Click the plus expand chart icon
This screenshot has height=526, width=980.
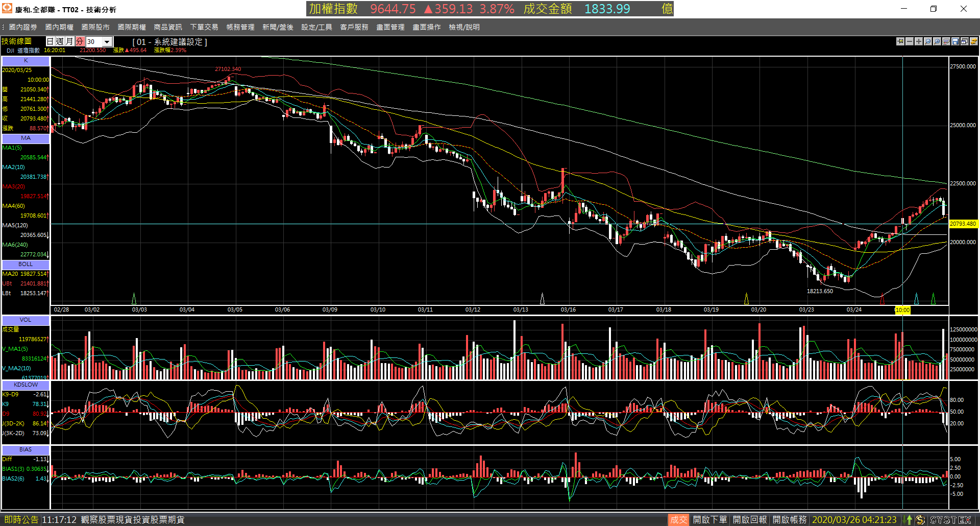click(919, 41)
